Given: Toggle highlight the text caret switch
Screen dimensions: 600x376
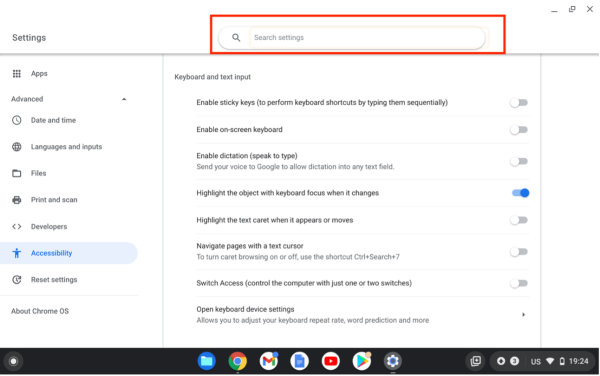Looking at the screenshot, I should click(x=519, y=220).
